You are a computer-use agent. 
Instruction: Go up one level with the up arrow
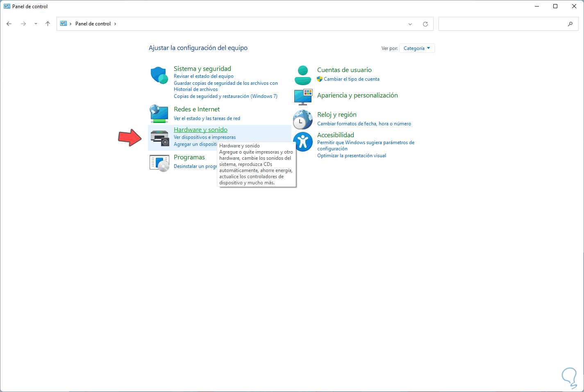click(x=48, y=24)
